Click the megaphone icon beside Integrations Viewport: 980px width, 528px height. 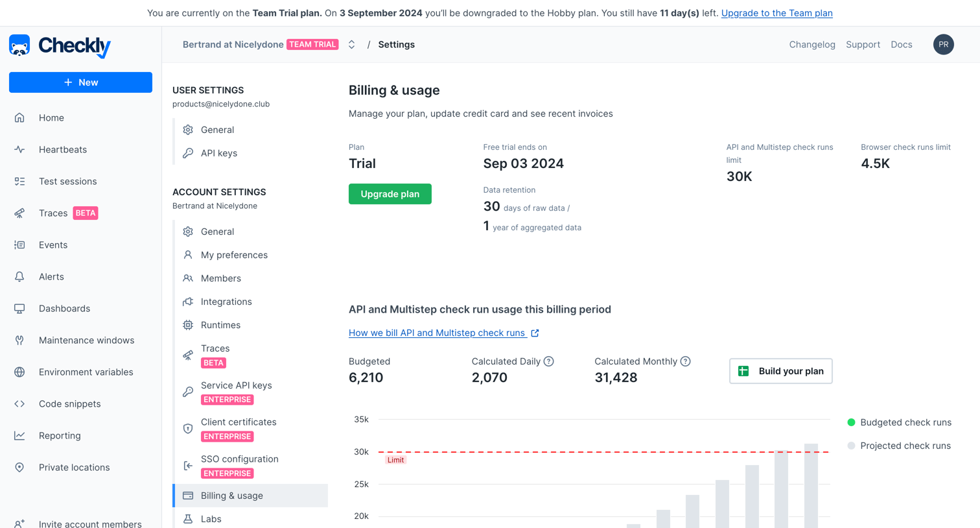pos(188,302)
